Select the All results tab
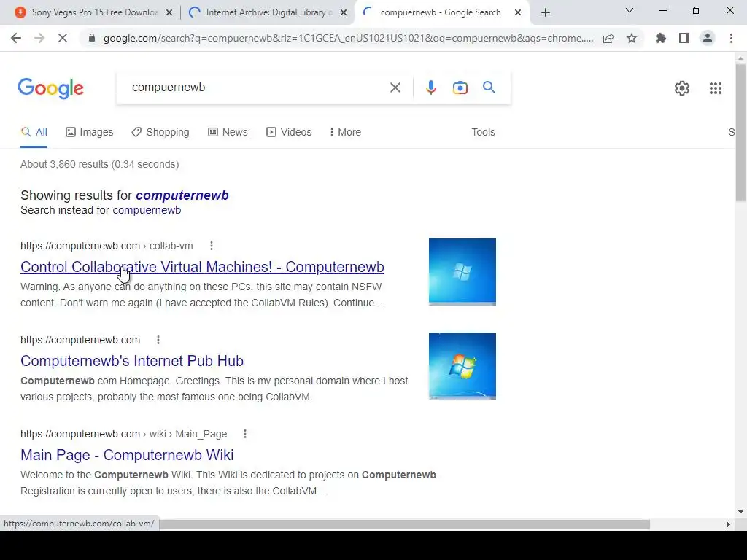 tap(34, 132)
